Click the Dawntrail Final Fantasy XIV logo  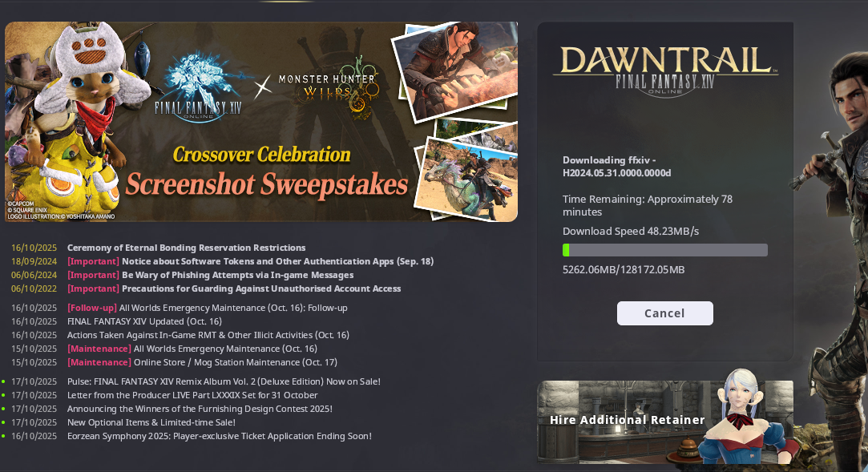click(665, 72)
